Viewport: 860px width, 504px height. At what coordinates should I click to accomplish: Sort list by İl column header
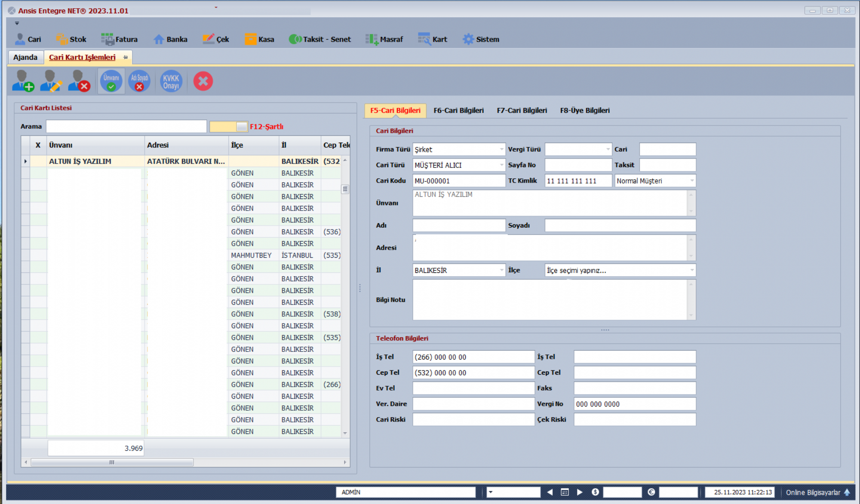coord(300,145)
